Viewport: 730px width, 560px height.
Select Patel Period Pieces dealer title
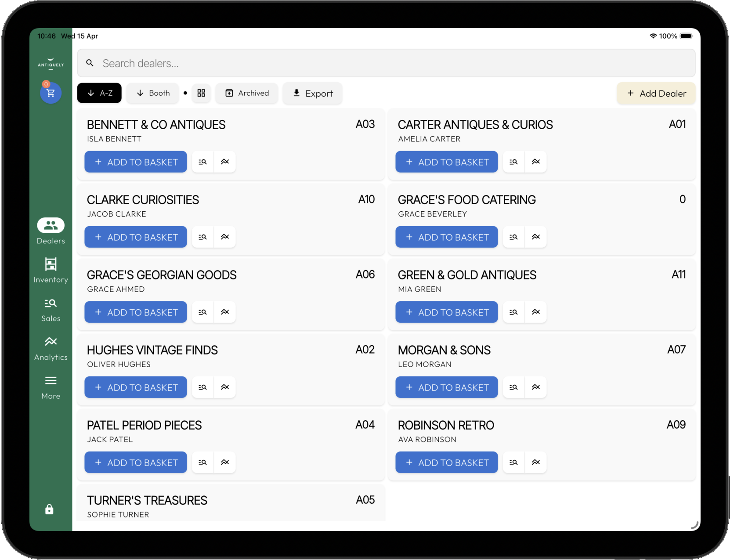point(145,425)
